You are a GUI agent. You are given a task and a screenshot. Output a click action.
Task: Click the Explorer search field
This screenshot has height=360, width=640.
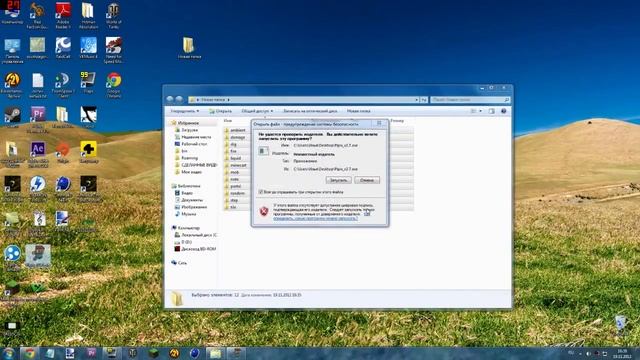(470, 100)
